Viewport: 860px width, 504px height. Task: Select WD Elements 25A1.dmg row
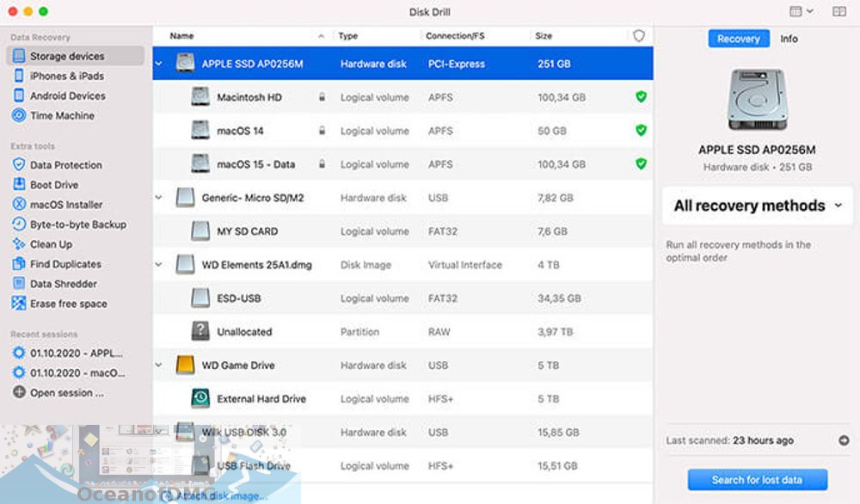coord(402,264)
